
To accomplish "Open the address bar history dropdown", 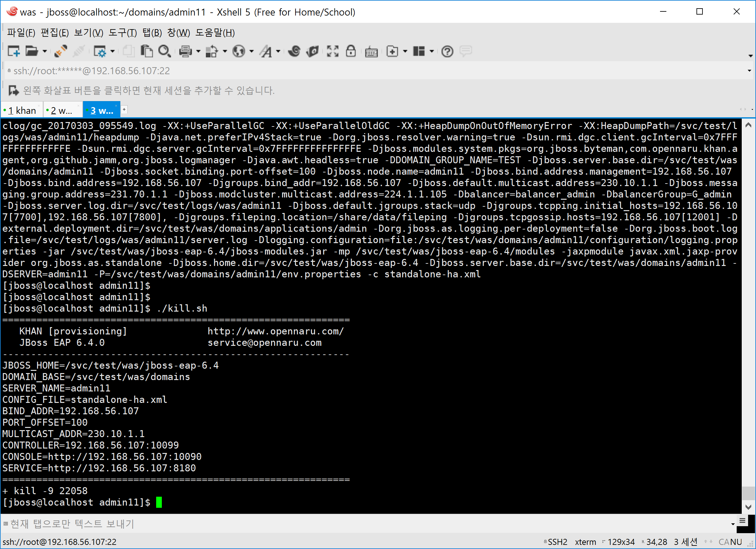I will [749, 71].
